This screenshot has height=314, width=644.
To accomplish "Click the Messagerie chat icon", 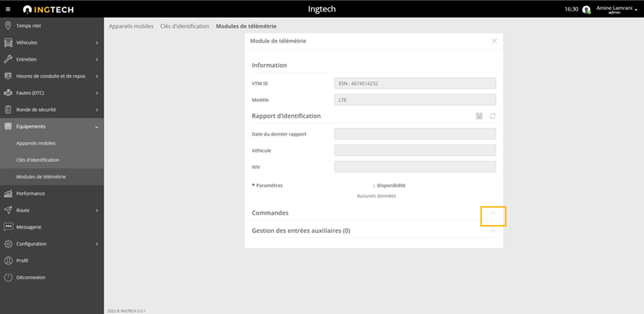I will tap(8, 227).
